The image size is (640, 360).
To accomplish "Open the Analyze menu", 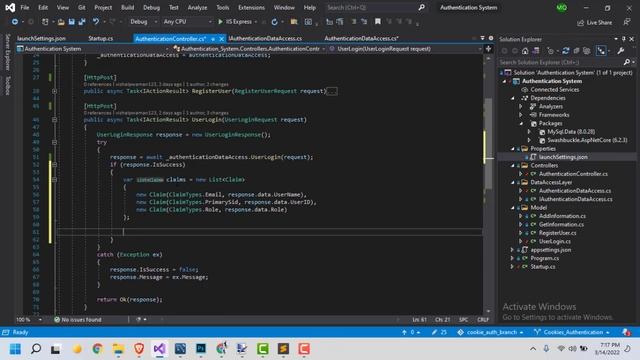I will (x=197, y=7).
